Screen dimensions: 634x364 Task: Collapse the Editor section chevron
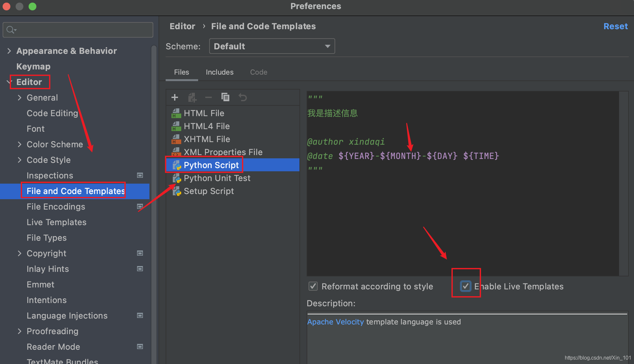click(x=9, y=82)
